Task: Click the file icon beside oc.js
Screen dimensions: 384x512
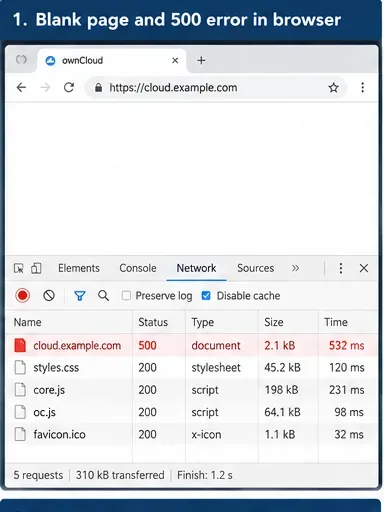Action: point(20,412)
